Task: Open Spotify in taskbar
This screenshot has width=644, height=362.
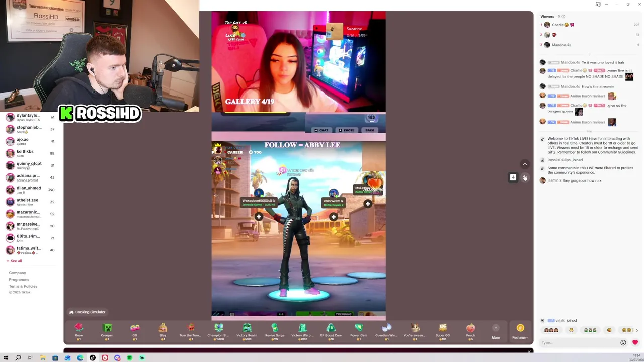Action: (129, 358)
